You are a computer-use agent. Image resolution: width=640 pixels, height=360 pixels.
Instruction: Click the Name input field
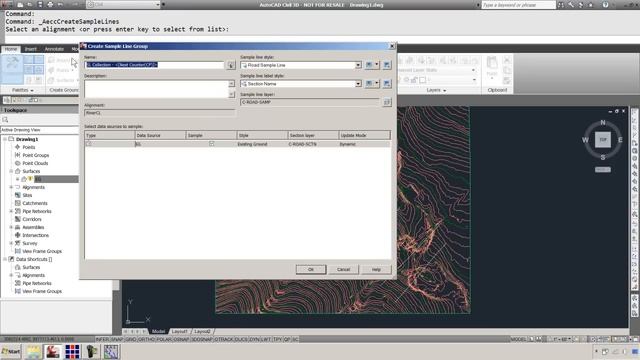tap(155, 65)
